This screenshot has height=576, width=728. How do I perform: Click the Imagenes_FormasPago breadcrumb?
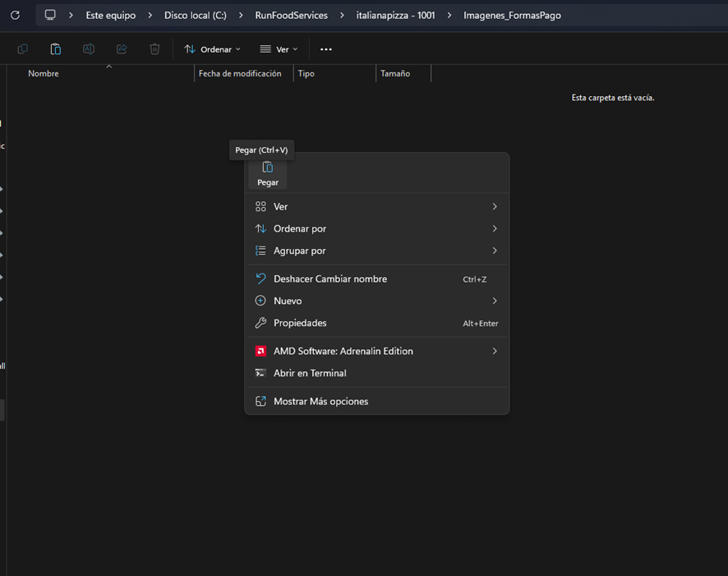point(512,16)
